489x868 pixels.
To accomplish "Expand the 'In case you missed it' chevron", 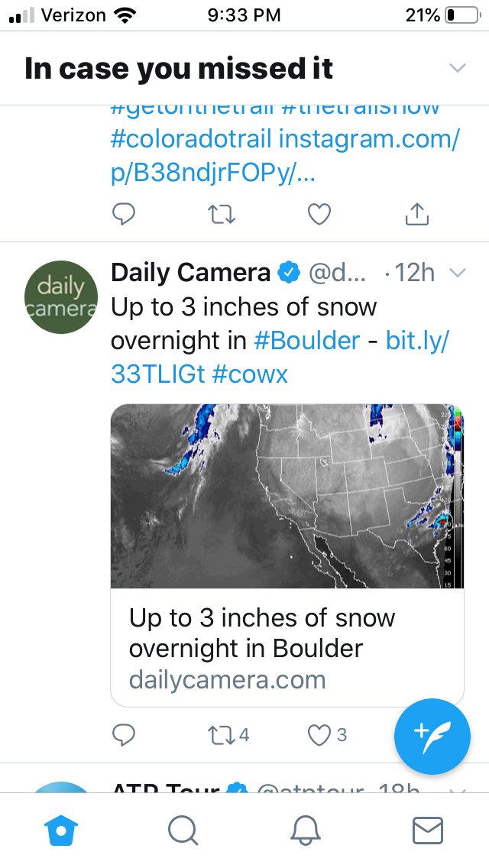I will (x=458, y=67).
